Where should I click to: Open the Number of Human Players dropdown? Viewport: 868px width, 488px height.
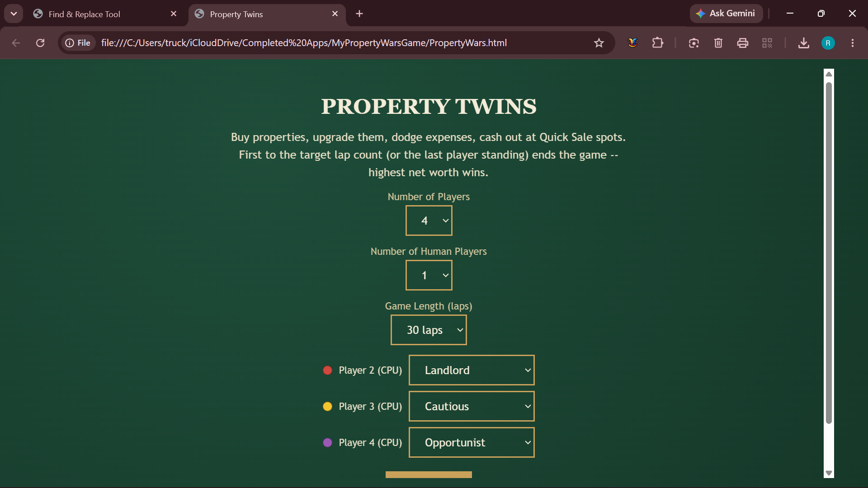(x=429, y=275)
